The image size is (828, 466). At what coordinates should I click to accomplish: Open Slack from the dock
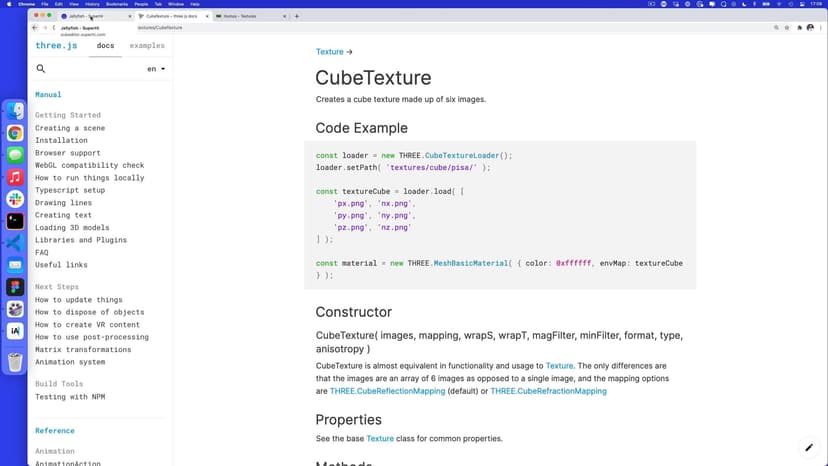pos(15,199)
